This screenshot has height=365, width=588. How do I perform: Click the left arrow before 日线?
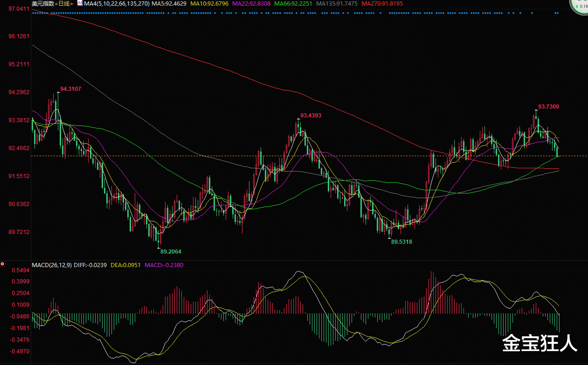click(x=56, y=4)
